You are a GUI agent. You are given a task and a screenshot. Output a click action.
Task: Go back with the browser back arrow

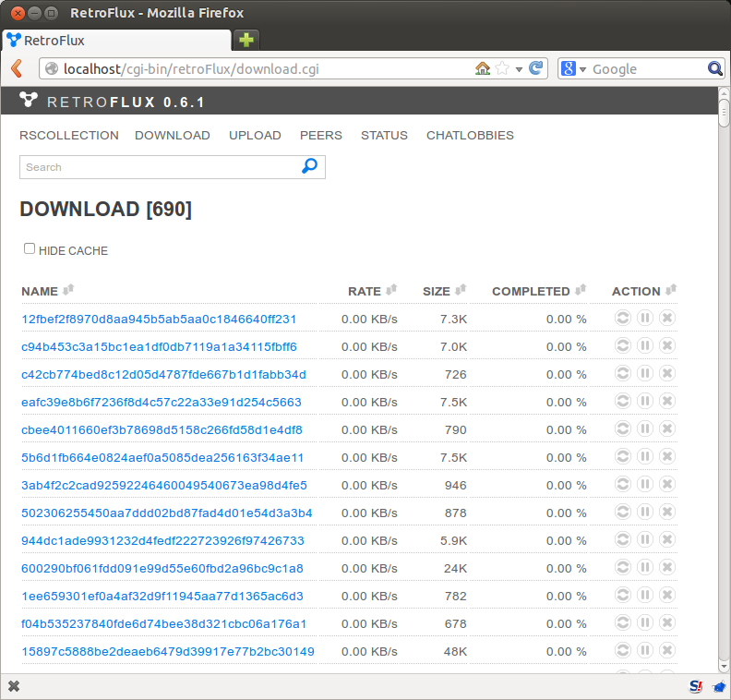pyautogui.click(x=17, y=68)
